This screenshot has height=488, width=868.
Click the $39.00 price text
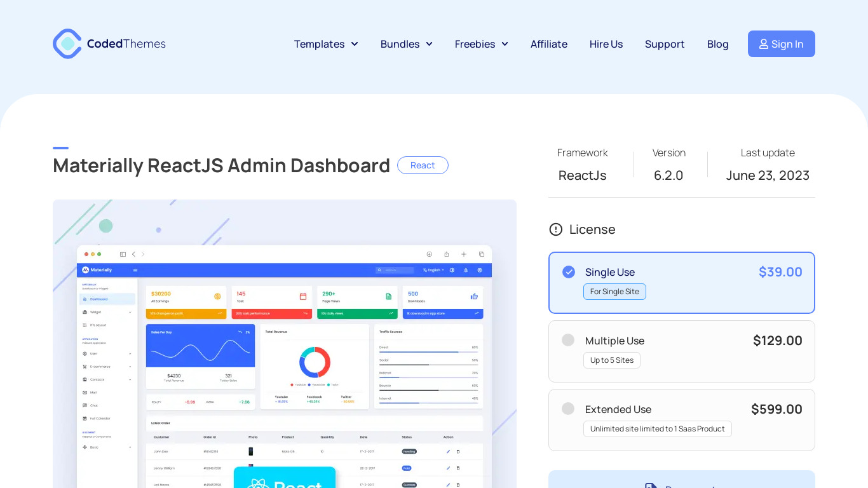point(780,272)
